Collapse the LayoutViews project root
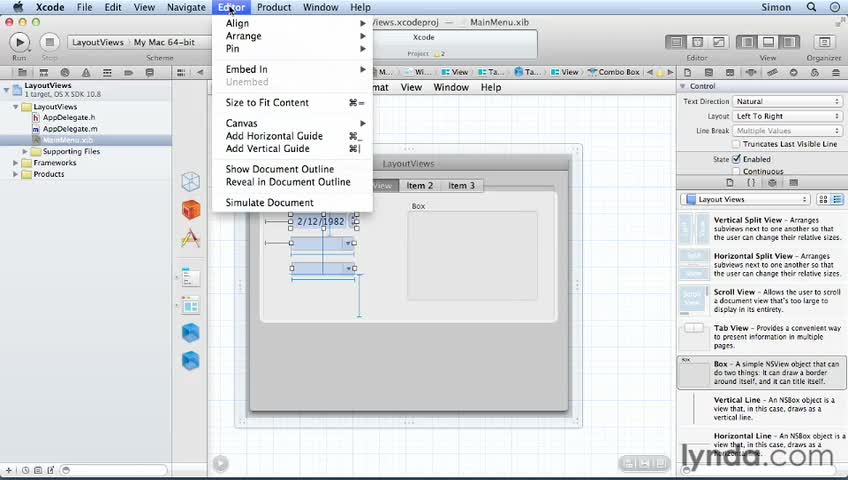The image size is (848, 480). (6, 90)
